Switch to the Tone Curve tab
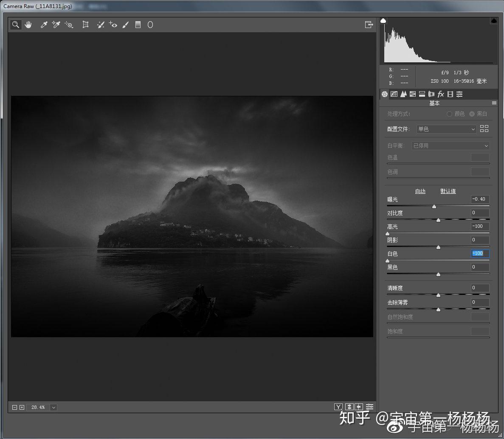This screenshot has width=504, height=439. point(394,94)
